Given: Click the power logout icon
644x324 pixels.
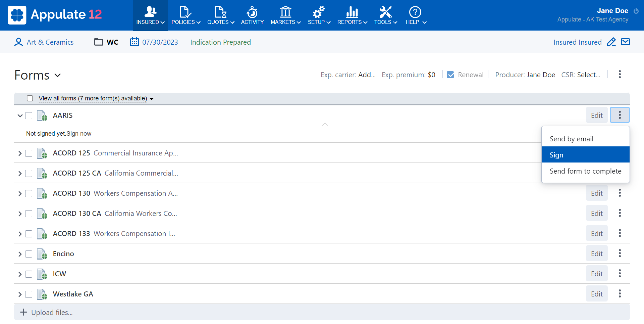Looking at the screenshot, I should pyautogui.click(x=636, y=11).
